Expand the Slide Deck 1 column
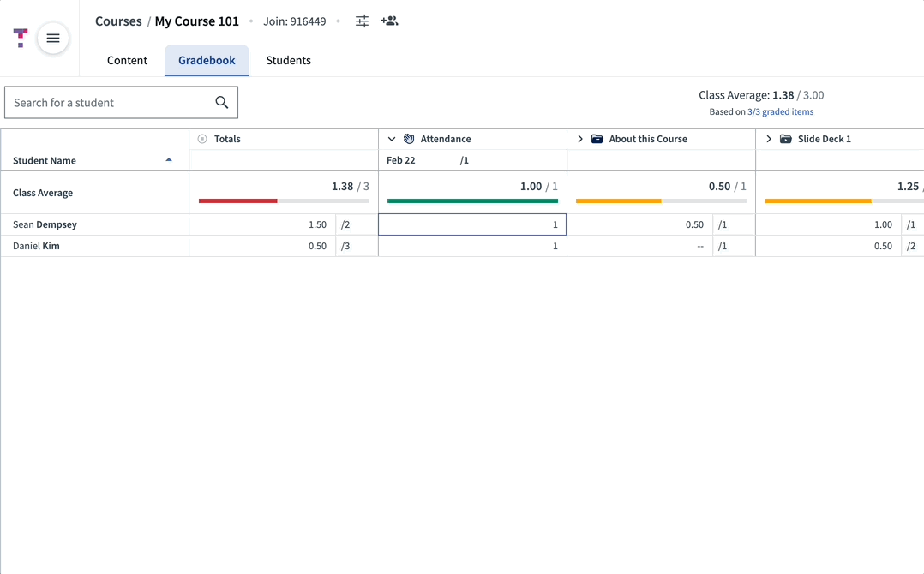The height and width of the screenshot is (574, 924). [x=768, y=139]
